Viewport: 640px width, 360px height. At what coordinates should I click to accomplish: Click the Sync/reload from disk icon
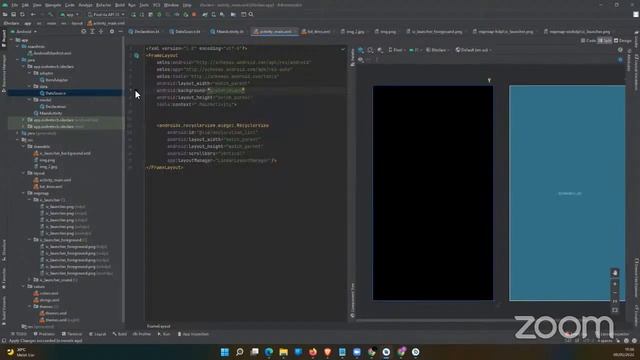pyautogui.click(x=22, y=14)
